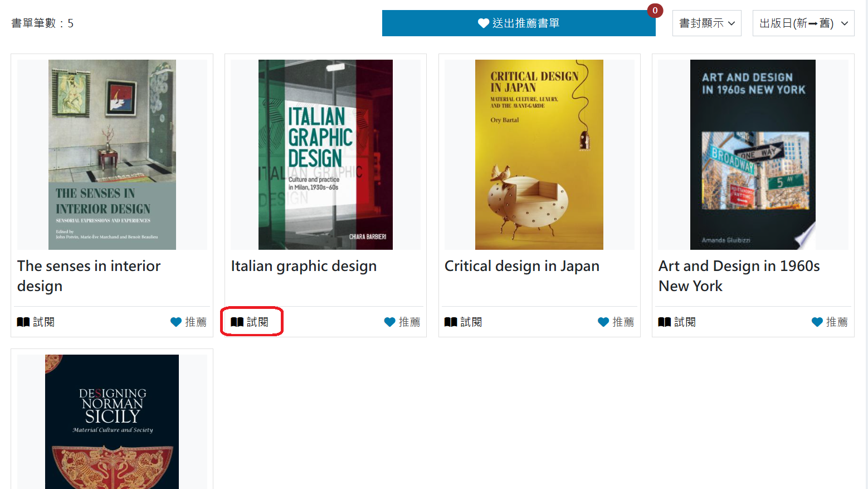
Task: Select the Italian Graphic Design book cover
Action: 325,154
